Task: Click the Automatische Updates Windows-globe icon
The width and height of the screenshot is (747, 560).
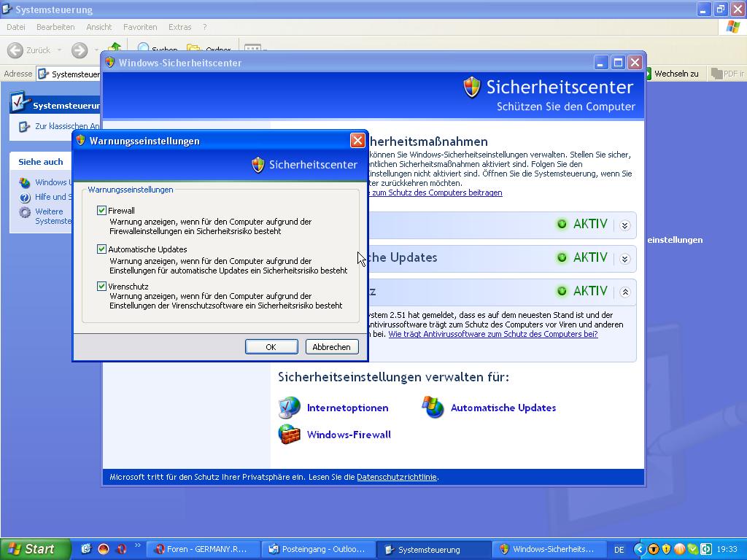Action: point(433,408)
